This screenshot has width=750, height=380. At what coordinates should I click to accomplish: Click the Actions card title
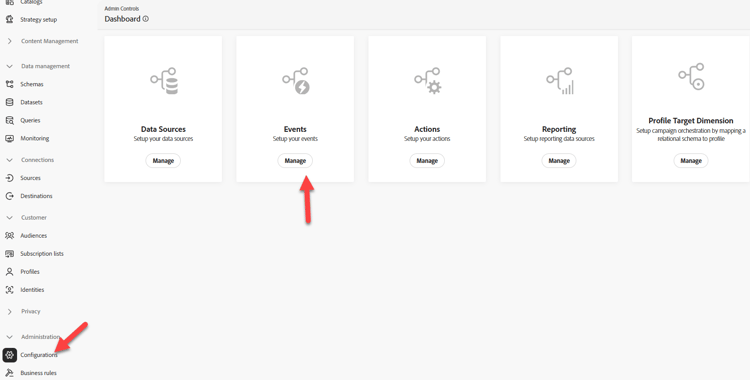point(427,129)
